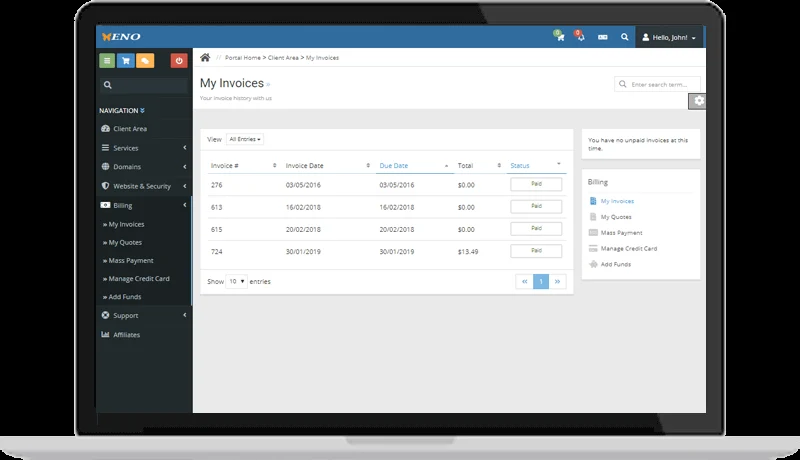
Task: Click the header search magnifier icon
Action: (624, 37)
